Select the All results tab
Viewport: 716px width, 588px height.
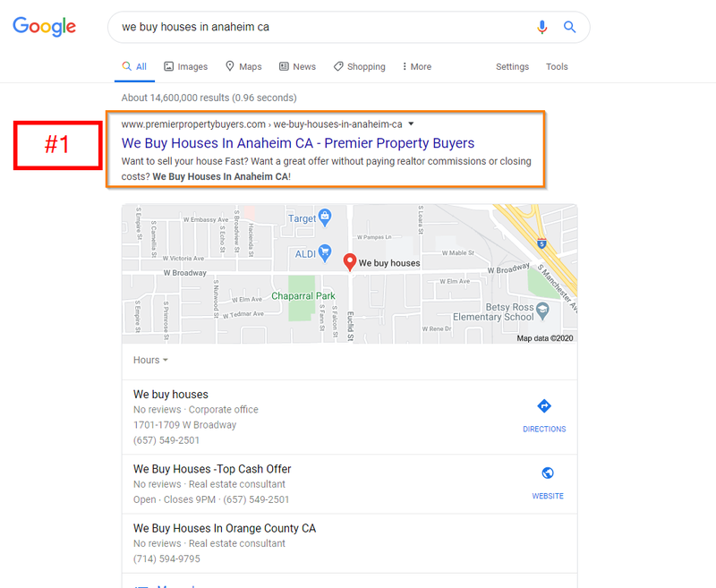point(134,66)
